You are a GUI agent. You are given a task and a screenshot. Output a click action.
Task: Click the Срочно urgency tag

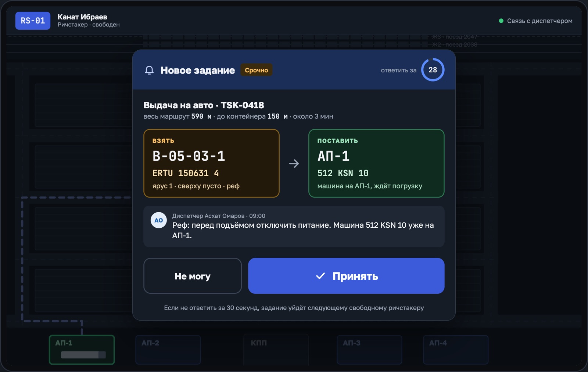(x=257, y=70)
